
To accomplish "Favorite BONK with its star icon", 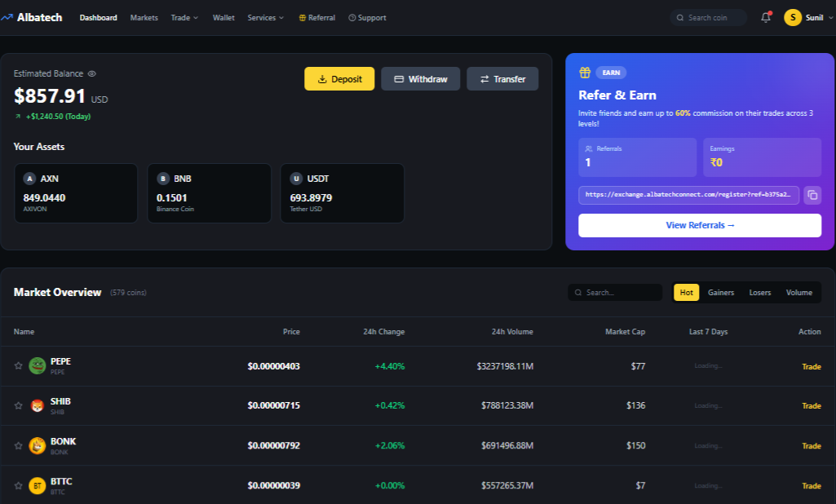I will (x=18, y=446).
